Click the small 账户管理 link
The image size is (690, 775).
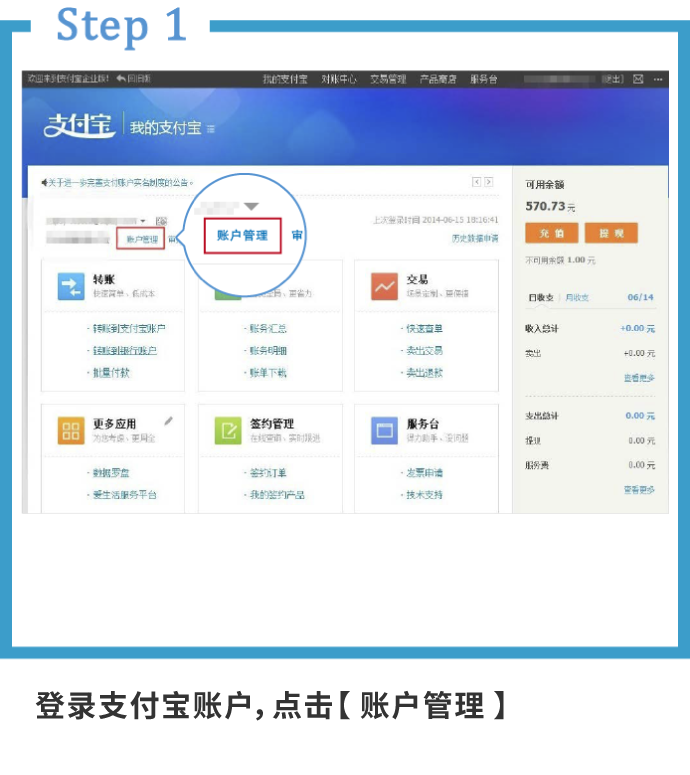pos(141,239)
